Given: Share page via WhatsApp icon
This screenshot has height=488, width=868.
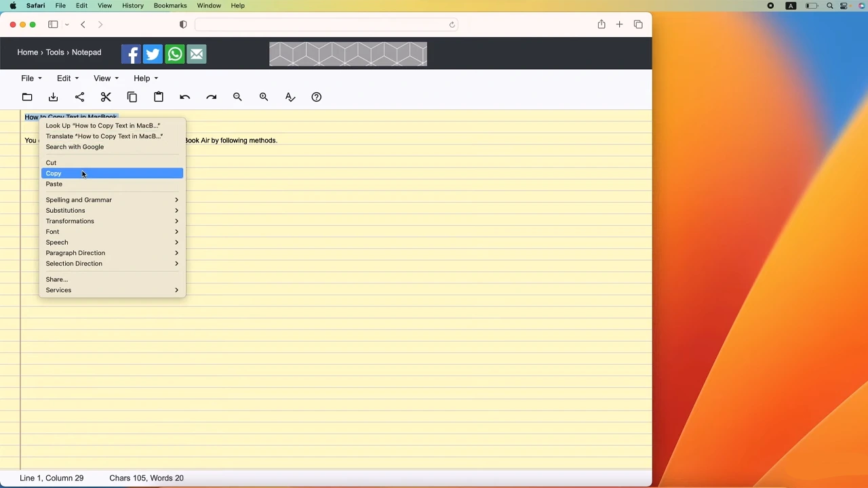Looking at the screenshot, I should tap(175, 54).
